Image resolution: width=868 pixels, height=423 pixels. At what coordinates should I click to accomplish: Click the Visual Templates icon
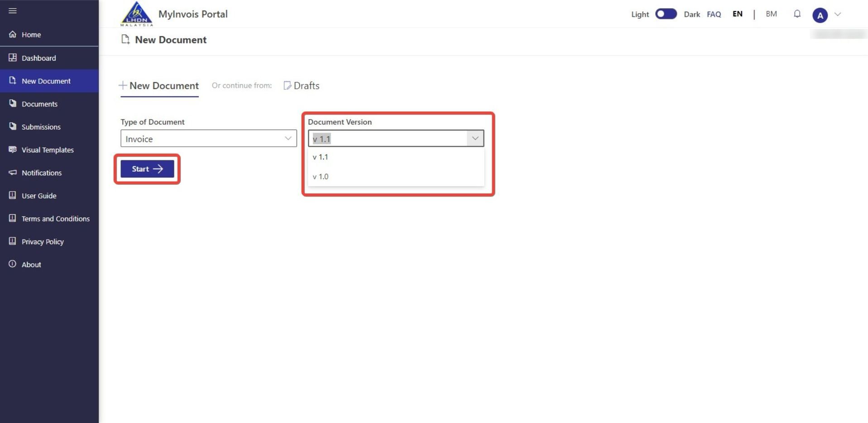(x=13, y=149)
